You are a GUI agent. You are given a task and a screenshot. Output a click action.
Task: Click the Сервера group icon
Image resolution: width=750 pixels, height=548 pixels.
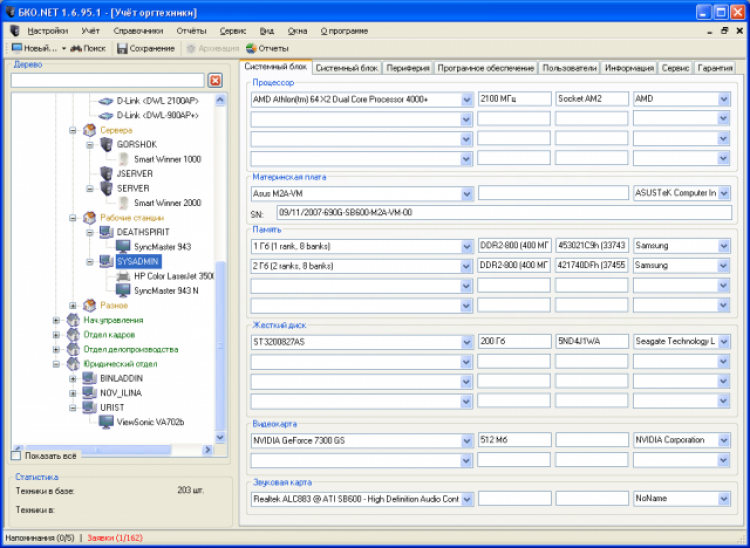click(89, 130)
